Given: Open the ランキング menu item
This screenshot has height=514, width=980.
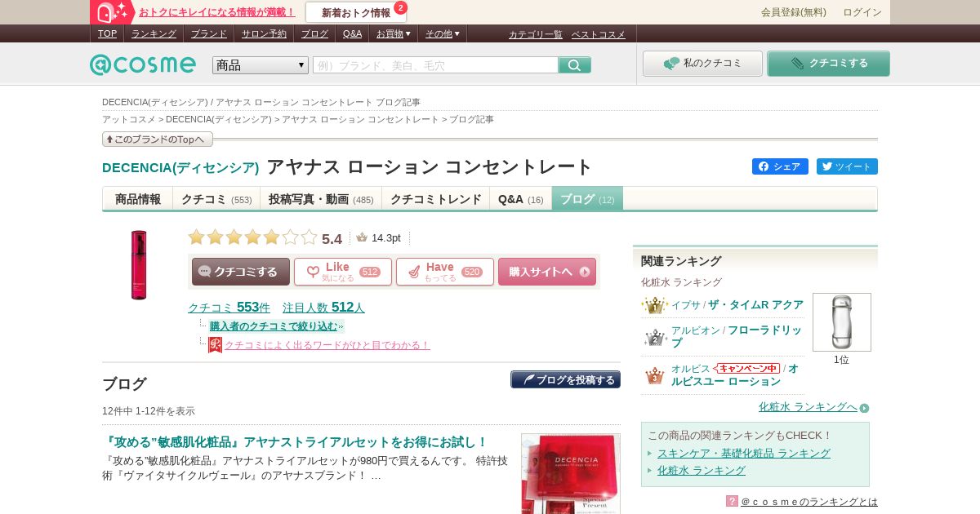Looking at the screenshot, I should pyautogui.click(x=154, y=33).
